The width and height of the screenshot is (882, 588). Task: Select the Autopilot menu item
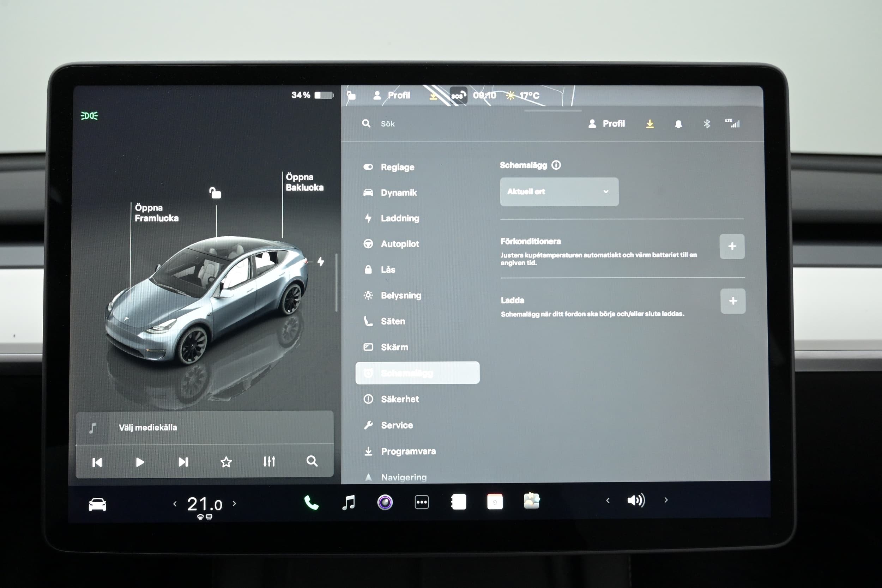(x=399, y=244)
